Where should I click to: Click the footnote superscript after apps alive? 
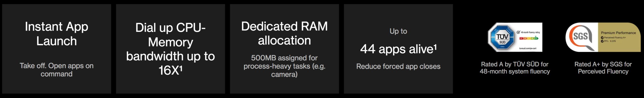[x=435, y=47]
